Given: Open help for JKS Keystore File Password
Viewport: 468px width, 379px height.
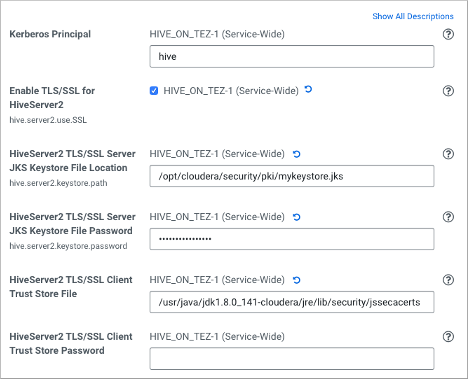Looking at the screenshot, I should 448,217.
